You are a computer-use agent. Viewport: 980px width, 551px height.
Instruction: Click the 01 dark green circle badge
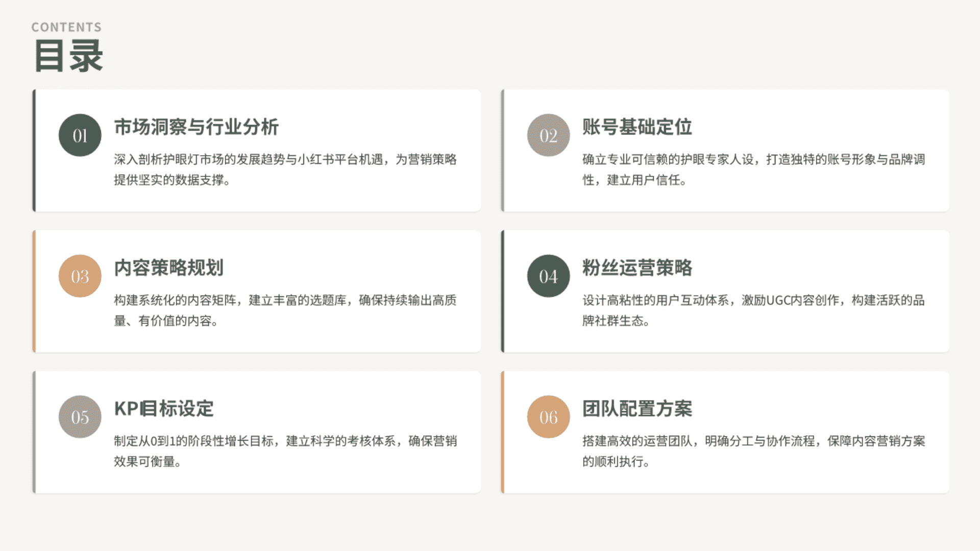click(x=80, y=135)
